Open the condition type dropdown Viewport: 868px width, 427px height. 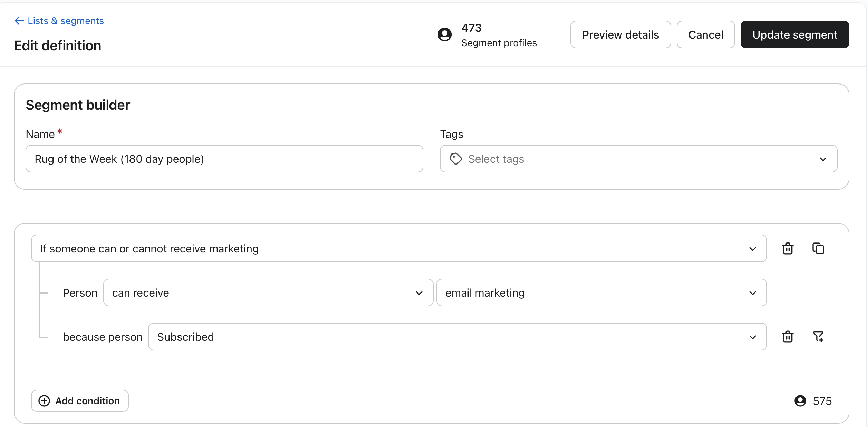[x=399, y=248]
